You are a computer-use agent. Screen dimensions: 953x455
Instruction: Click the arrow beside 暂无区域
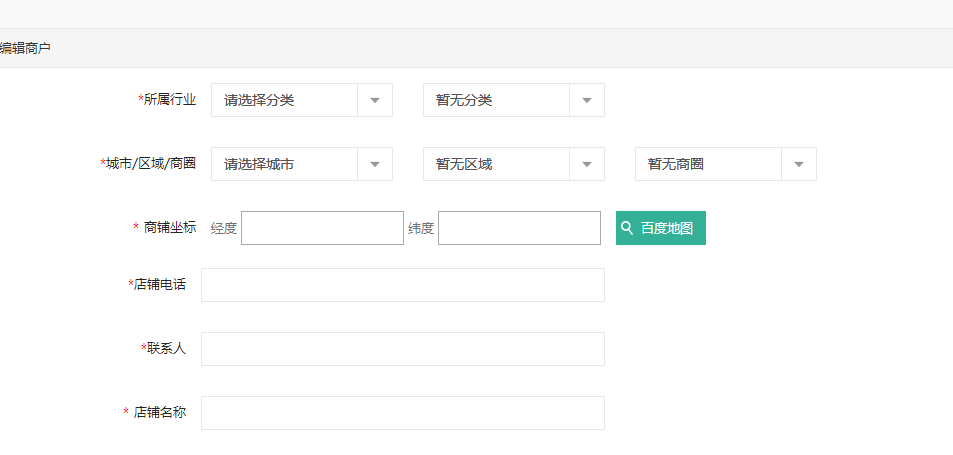tap(587, 164)
